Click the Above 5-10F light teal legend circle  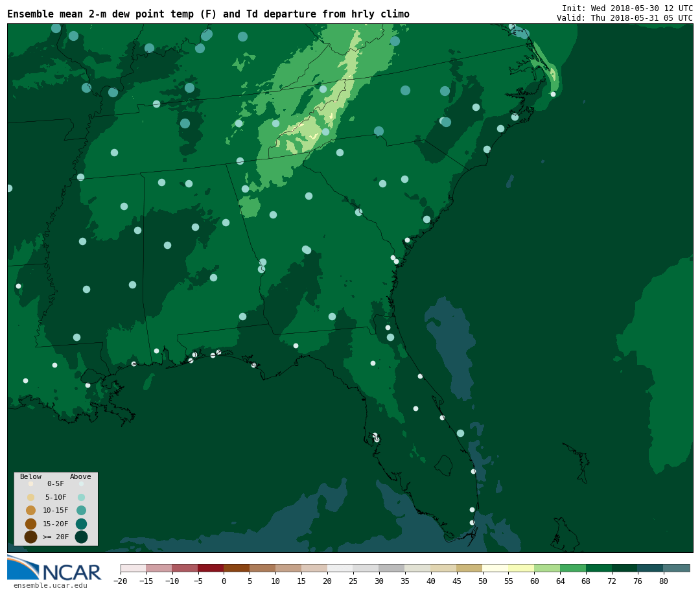81,498
